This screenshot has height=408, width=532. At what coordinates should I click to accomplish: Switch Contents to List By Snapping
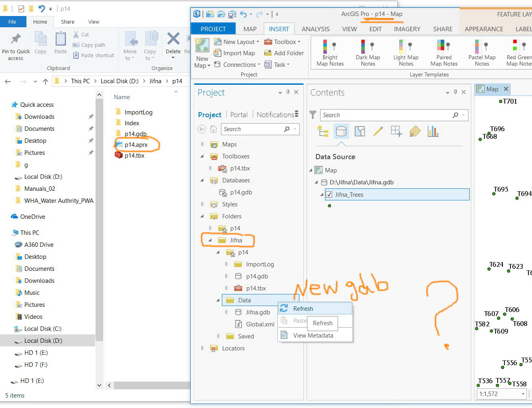click(x=397, y=131)
